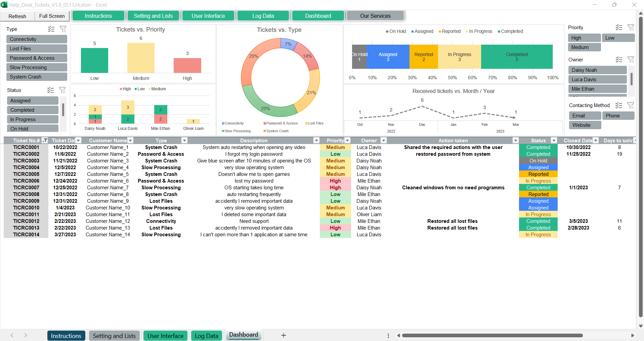This screenshot has width=644, height=341.
Task: Open the Description column filter dropdown
Action: coord(316,141)
